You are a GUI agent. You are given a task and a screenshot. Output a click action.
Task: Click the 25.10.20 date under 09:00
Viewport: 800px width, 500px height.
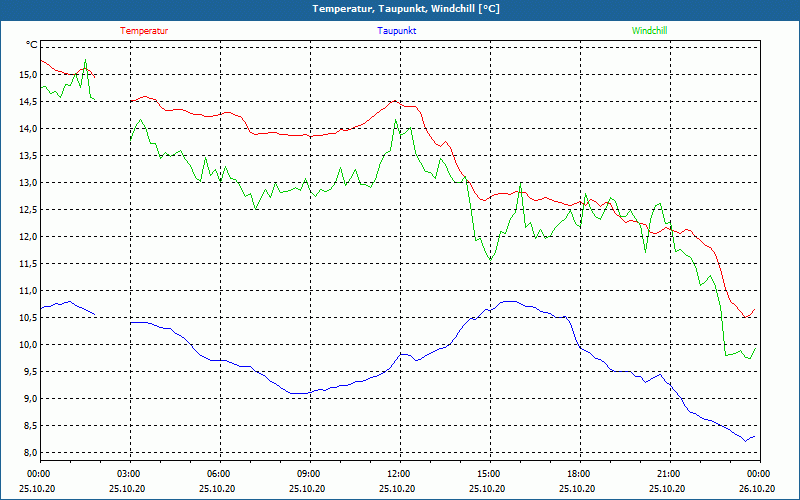click(307, 488)
